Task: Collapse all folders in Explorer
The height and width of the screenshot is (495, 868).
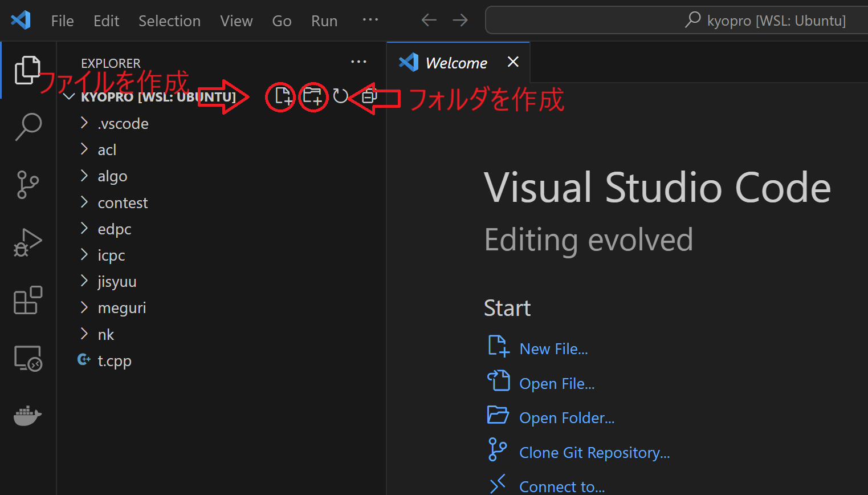Action: coord(368,96)
